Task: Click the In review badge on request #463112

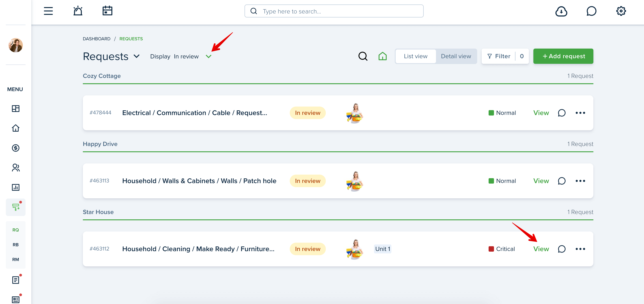Action: (x=307, y=249)
